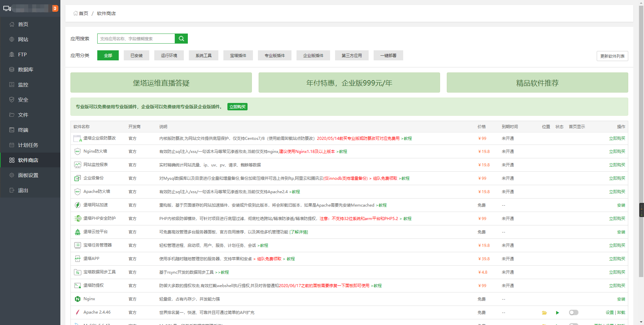Select the 专业版插件 category tab
The width and height of the screenshot is (644, 325).
pos(275,55)
